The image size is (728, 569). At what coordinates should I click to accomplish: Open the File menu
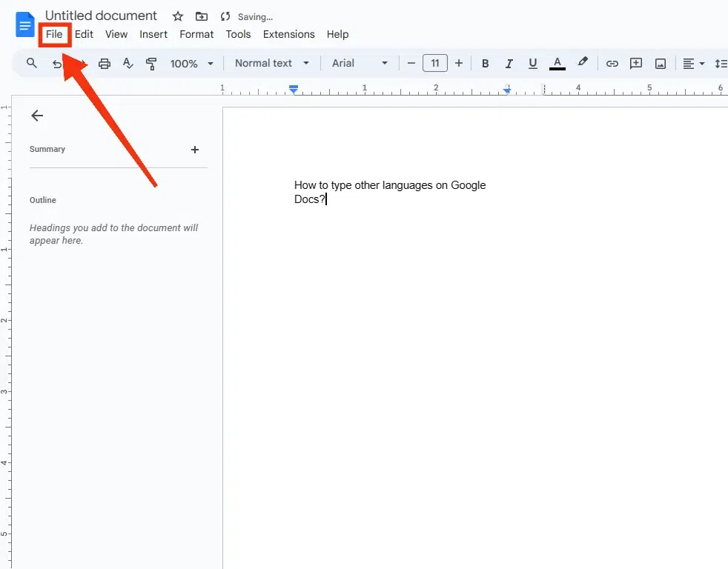[x=54, y=34]
